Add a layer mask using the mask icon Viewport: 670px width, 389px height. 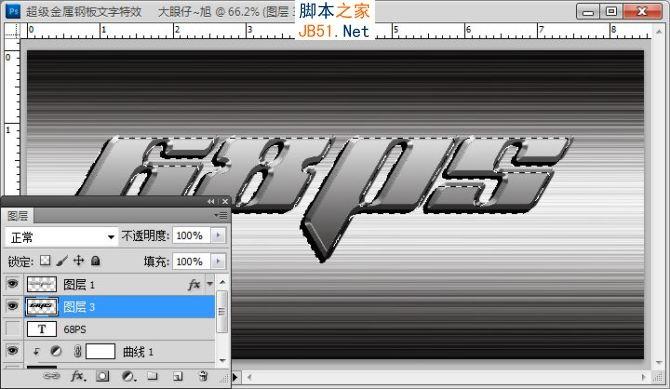[102, 376]
